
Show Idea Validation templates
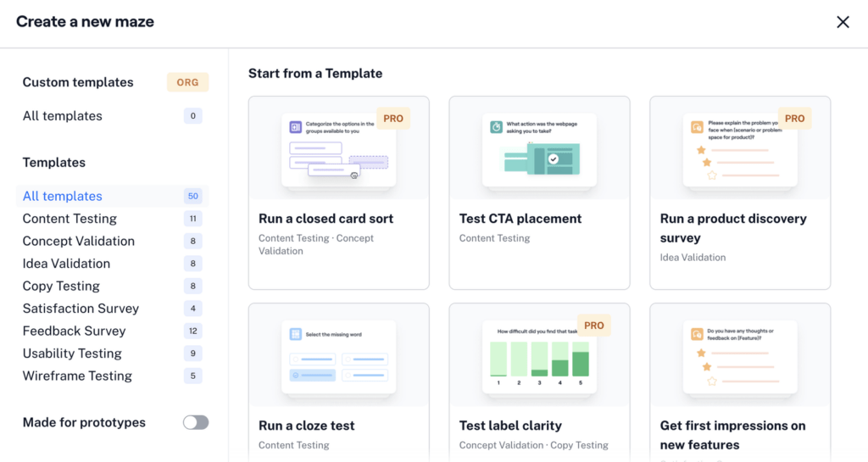[66, 264]
